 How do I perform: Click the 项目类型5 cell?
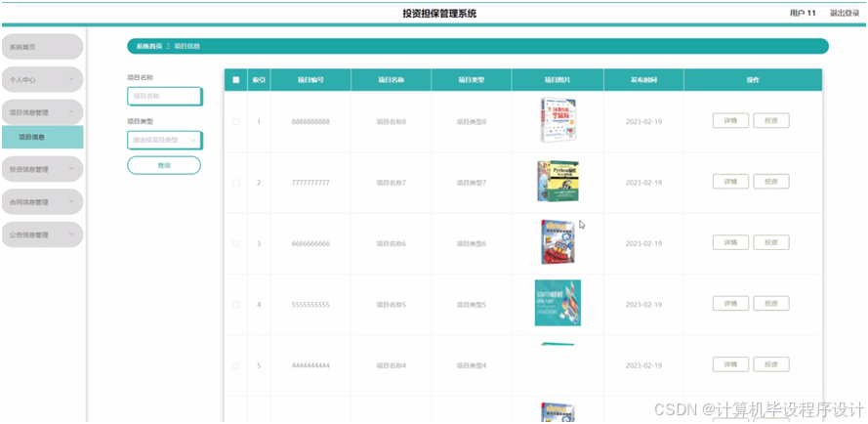[x=471, y=305]
